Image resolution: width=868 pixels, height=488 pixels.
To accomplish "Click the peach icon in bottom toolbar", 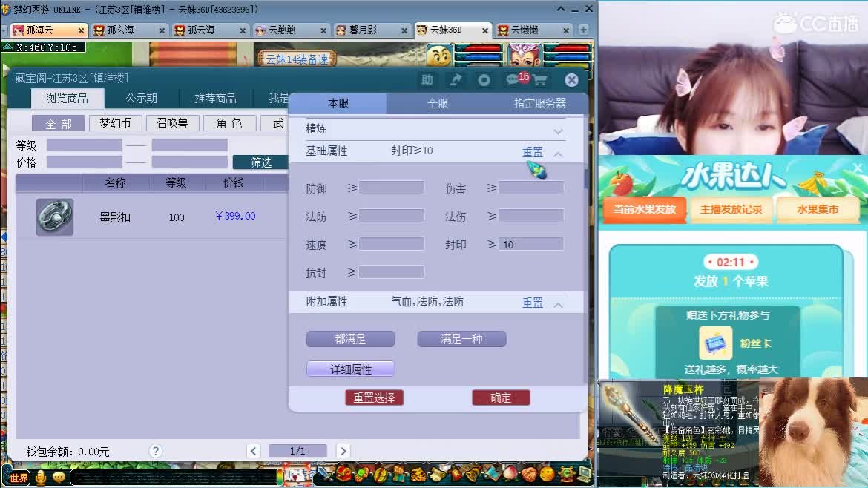I will 509,474.
